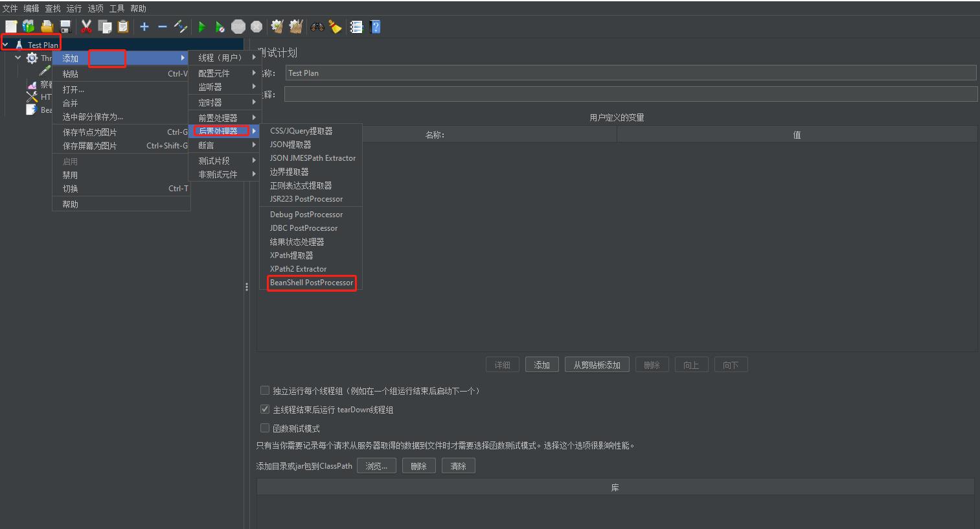Expand the 定时器 submenu
Viewport: 980px width, 529px height.
click(223, 102)
